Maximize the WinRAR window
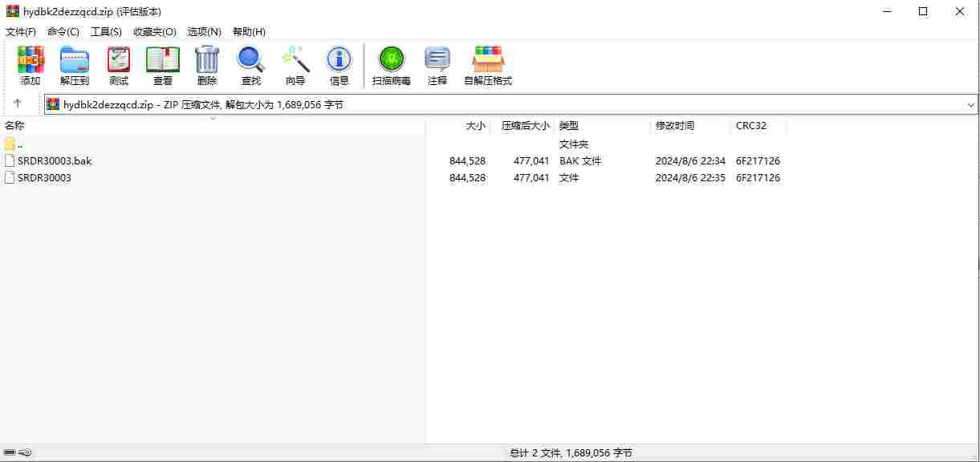 (923, 11)
